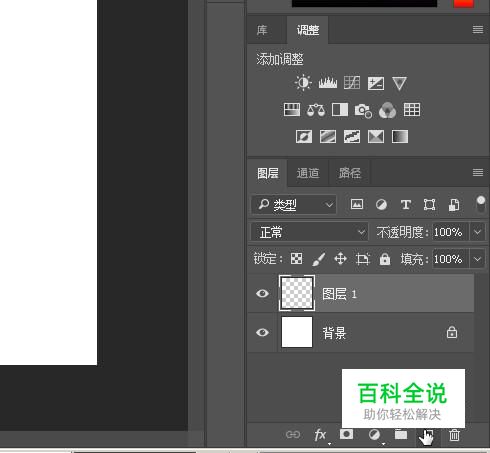Add a Gradient Map adjustment
Viewport: 490px width, 453px height.
(x=400, y=137)
